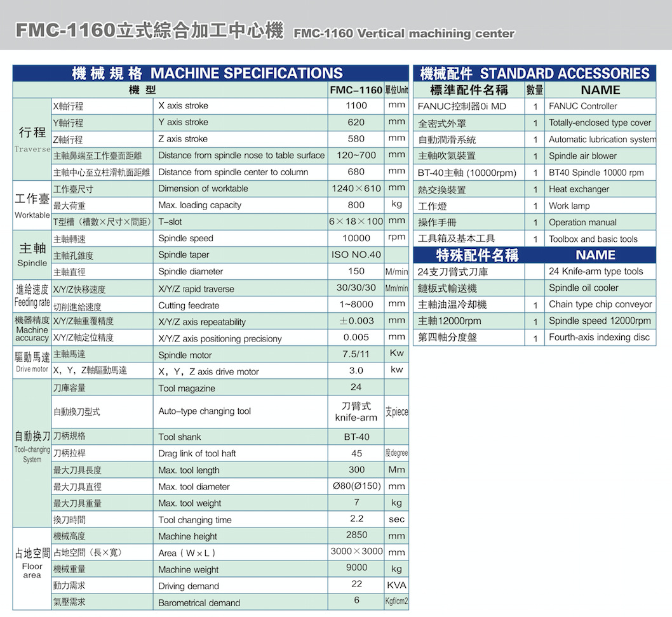Select the tool diameter value "Ø80(Ø150)"
This screenshot has height=617, width=672.
(x=356, y=486)
